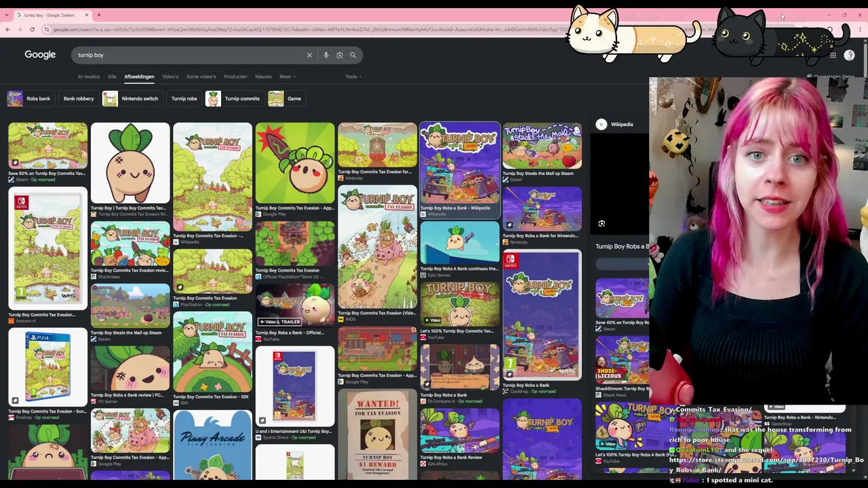
Task: Open Google Lens image search icon
Action: click(x=340, y=55)
